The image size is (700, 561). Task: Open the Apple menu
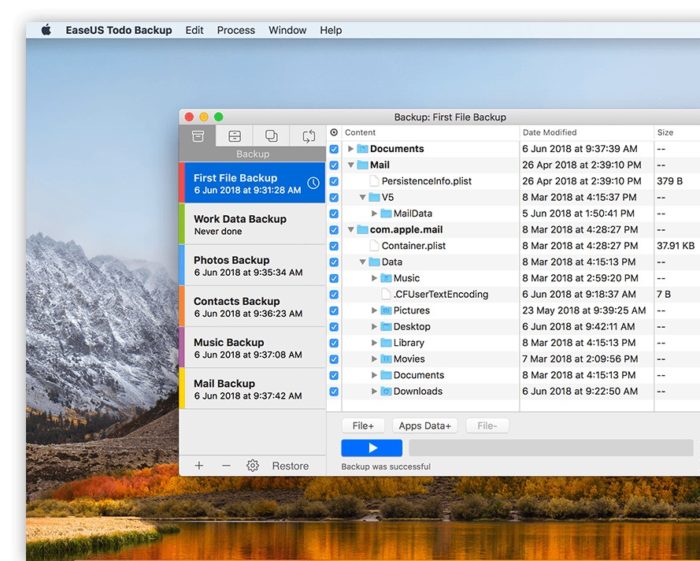(46, 30)
